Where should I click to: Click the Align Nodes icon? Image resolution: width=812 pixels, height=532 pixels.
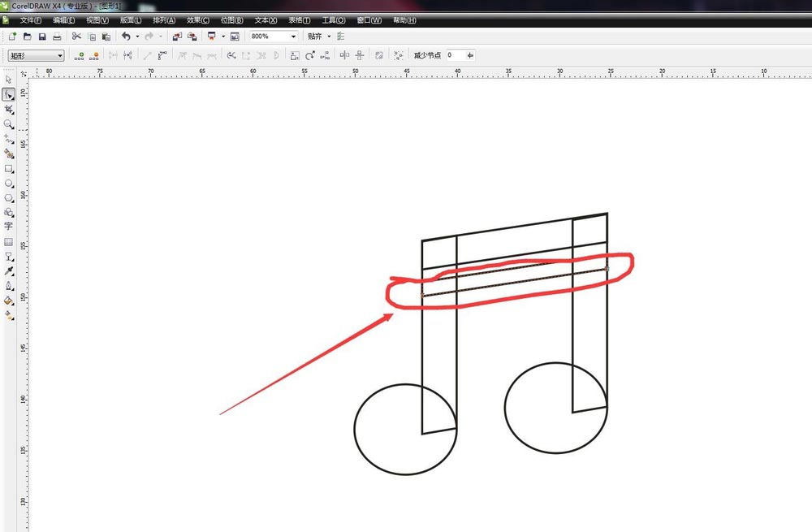pyautogui.click(x=325, y=55)
